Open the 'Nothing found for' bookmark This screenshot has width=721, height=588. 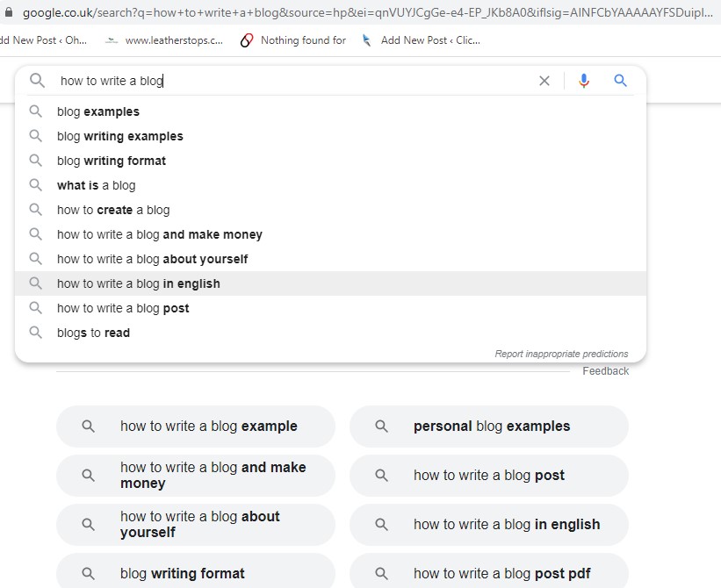294,40
